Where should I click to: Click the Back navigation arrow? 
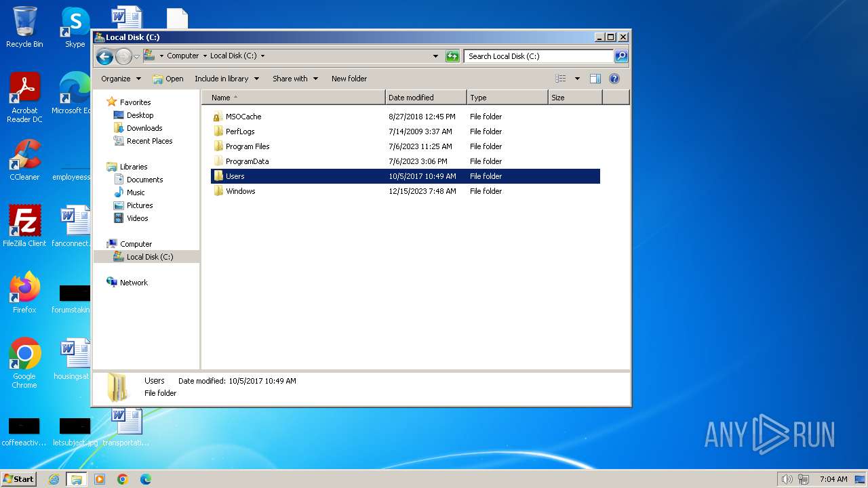(x=104, y=56)
